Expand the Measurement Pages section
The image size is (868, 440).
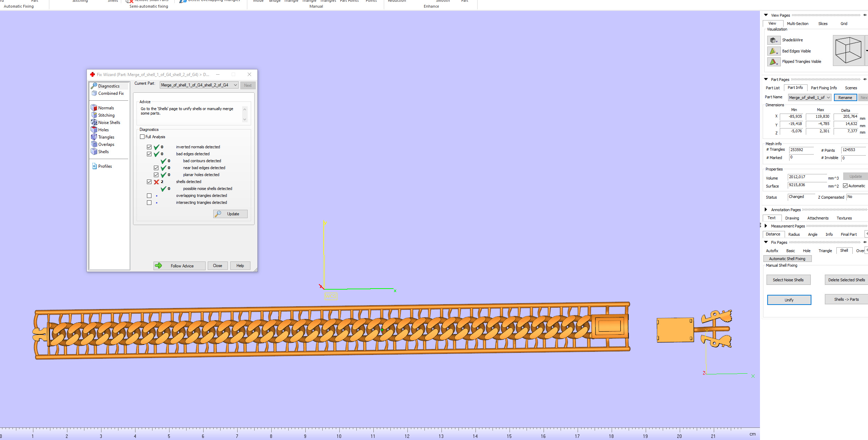(x=766, y=226)
